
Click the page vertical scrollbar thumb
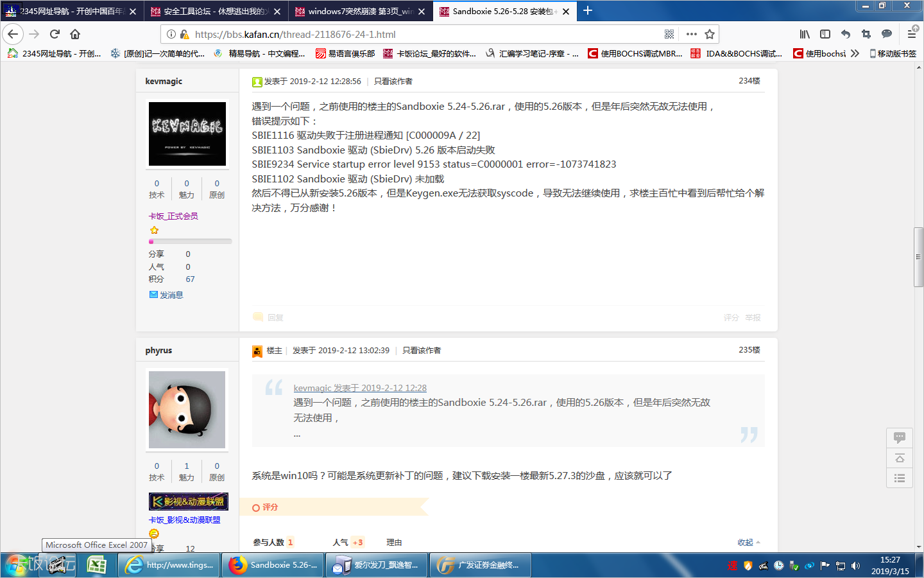(x=918, y=256)
